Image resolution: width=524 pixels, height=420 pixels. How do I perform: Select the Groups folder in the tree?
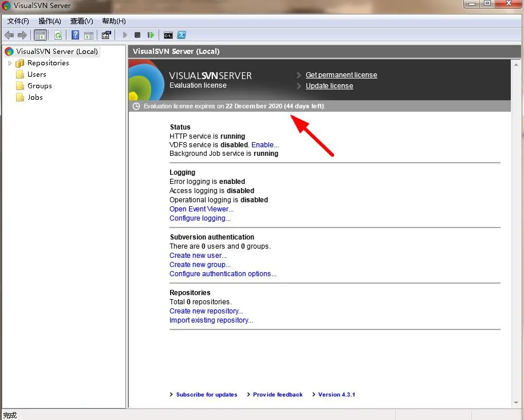pyautogui.click(x=40, y=86)
